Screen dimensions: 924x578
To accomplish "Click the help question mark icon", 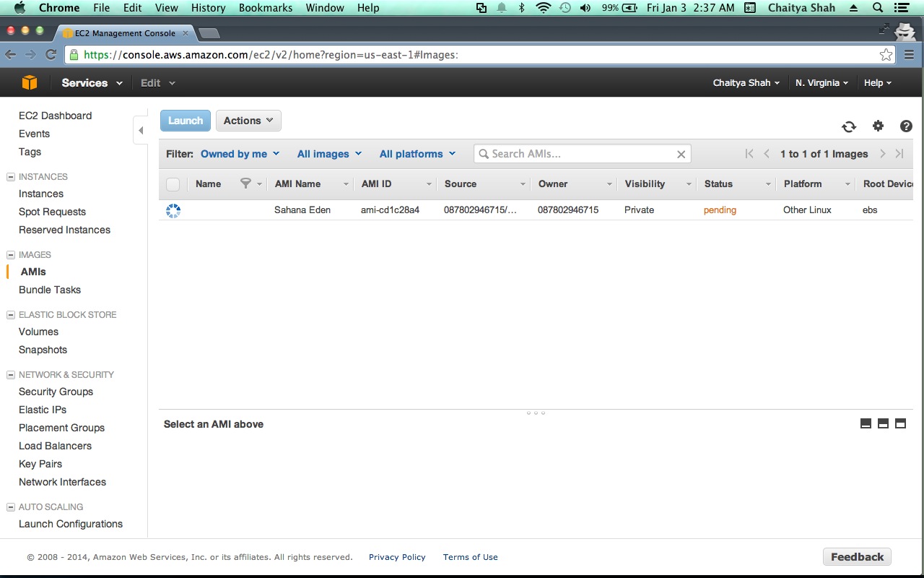I will [x=906, y=126].
